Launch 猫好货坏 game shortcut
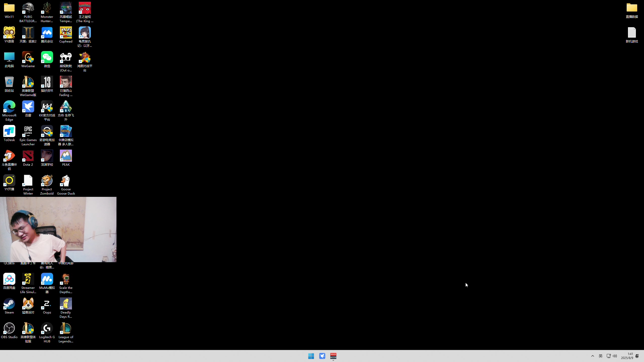This screenshot has height=362, width=644. click(47, 84)
